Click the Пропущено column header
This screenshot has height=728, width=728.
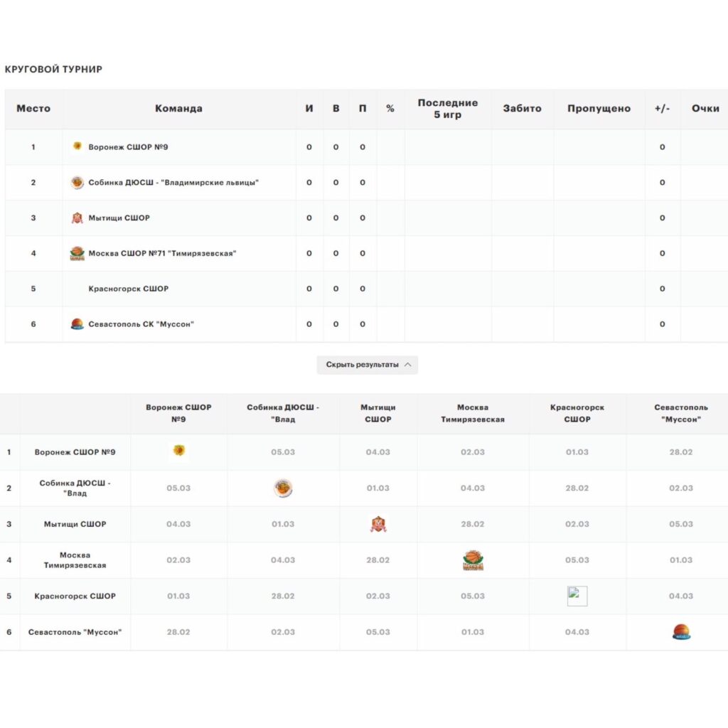click(599, 109)
